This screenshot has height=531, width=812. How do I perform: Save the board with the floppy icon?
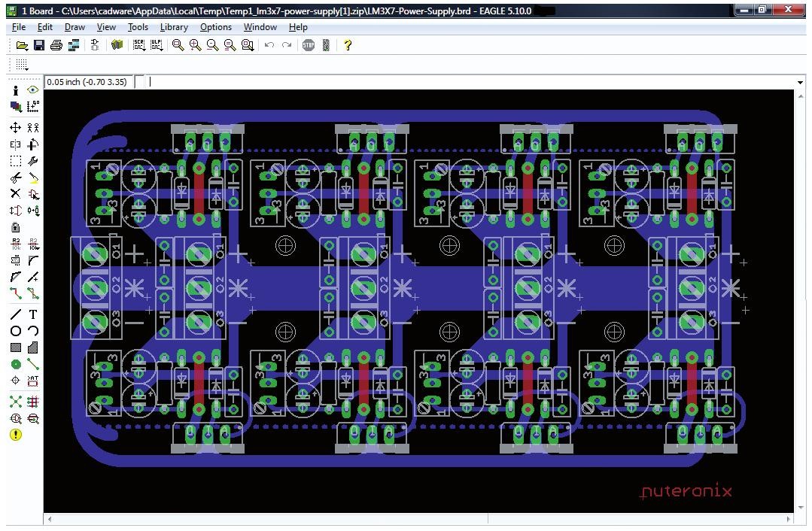click(39, 46)
